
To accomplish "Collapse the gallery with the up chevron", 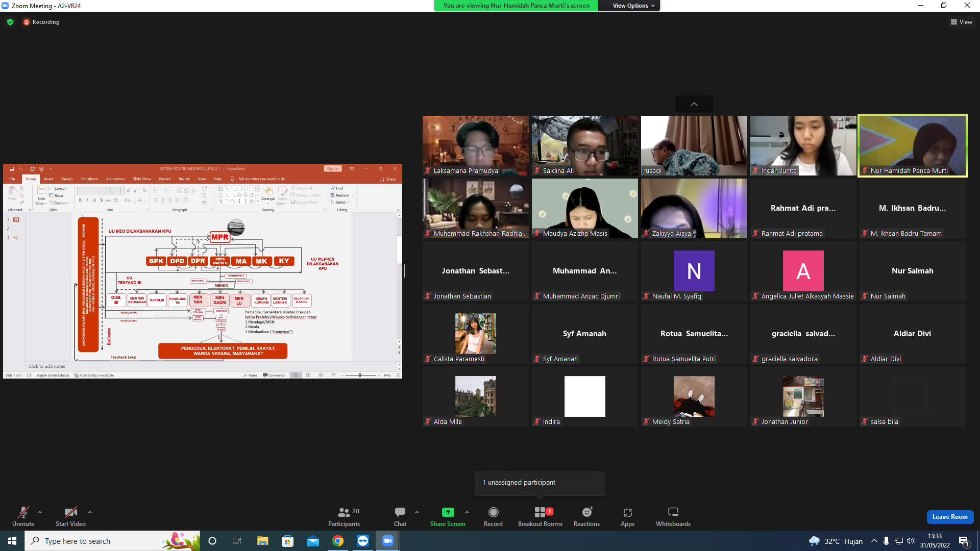I will [x=694, y=104].
